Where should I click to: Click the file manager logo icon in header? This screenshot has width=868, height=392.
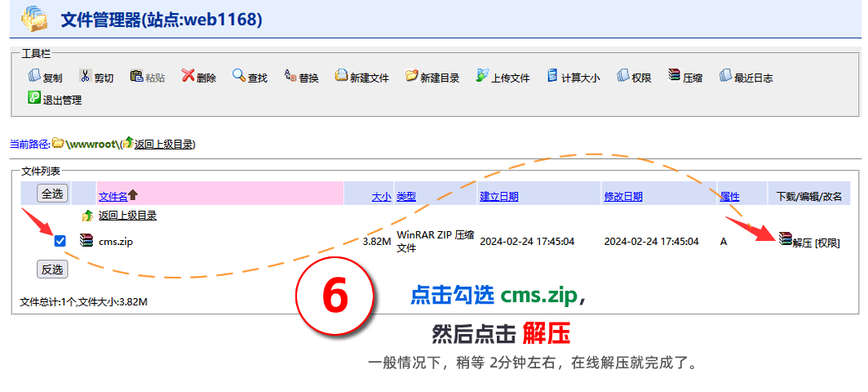[35, 18]
